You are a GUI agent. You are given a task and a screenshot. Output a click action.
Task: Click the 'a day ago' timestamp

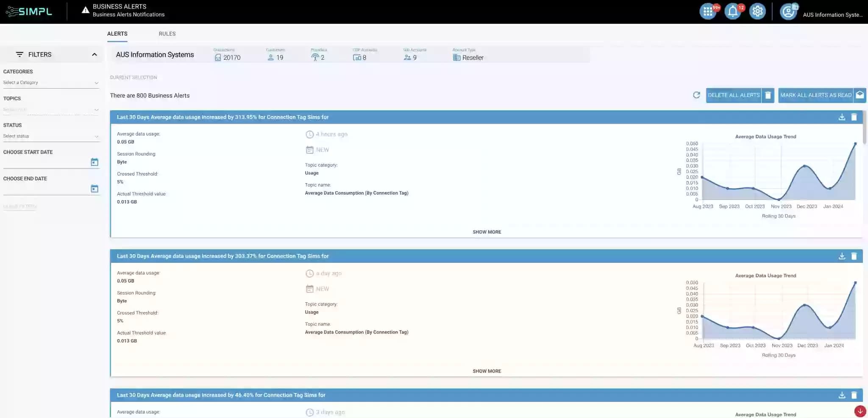pyautogui.click(x=328, y=273)
